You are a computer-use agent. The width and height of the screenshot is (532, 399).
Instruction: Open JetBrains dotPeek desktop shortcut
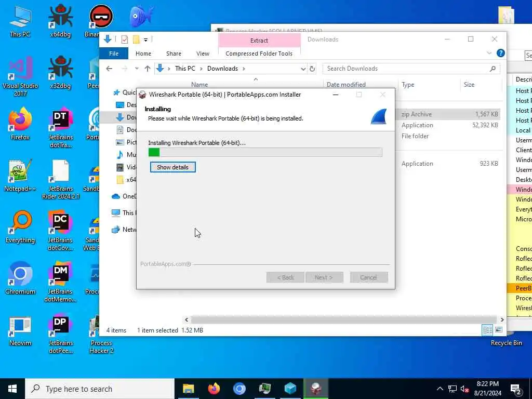(x=60, y=334)
